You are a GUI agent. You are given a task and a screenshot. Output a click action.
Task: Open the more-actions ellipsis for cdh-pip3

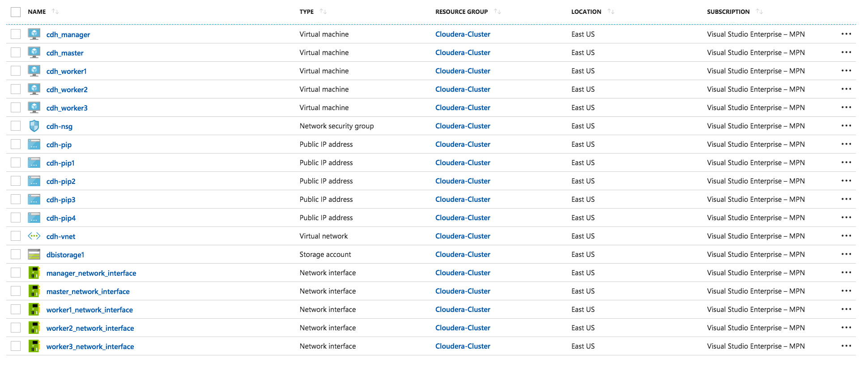(846, 199)
